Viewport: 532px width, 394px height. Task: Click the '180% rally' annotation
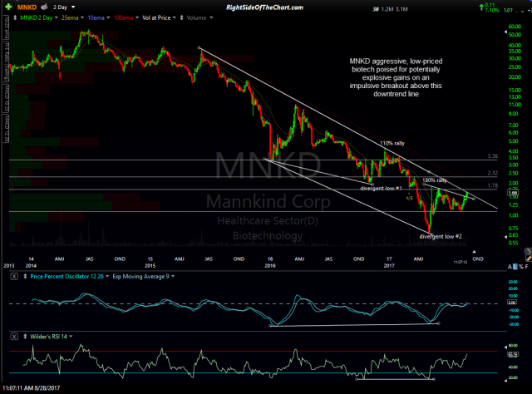pos(435,180)
